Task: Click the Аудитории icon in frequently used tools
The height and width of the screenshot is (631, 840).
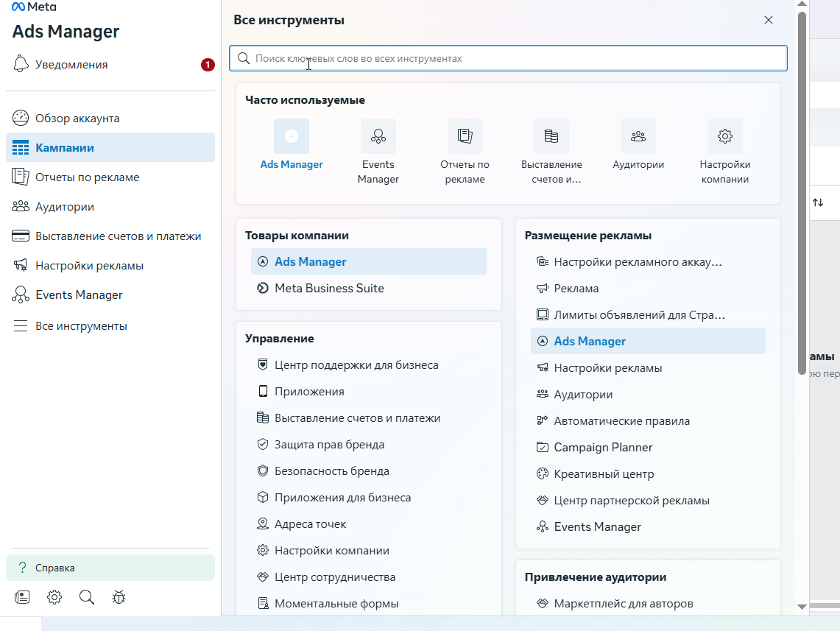Action: pos(638,136)
